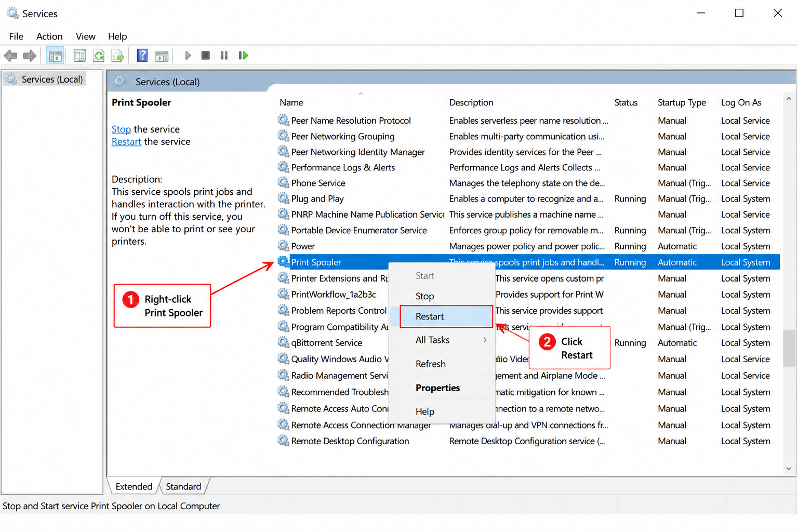Click gear icon beside qBittorrent Service
This screenshot has height=532, width=798.
tap(283, 342)
